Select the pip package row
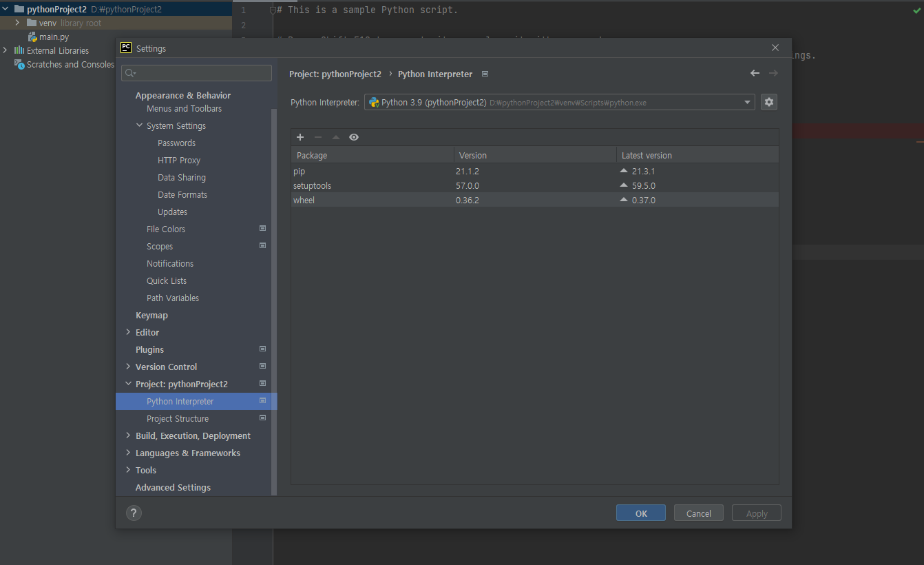 [535, 171]
